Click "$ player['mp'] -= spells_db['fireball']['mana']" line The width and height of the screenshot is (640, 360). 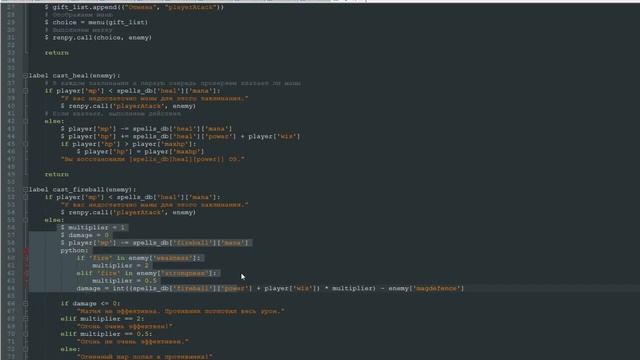[154, 243]
